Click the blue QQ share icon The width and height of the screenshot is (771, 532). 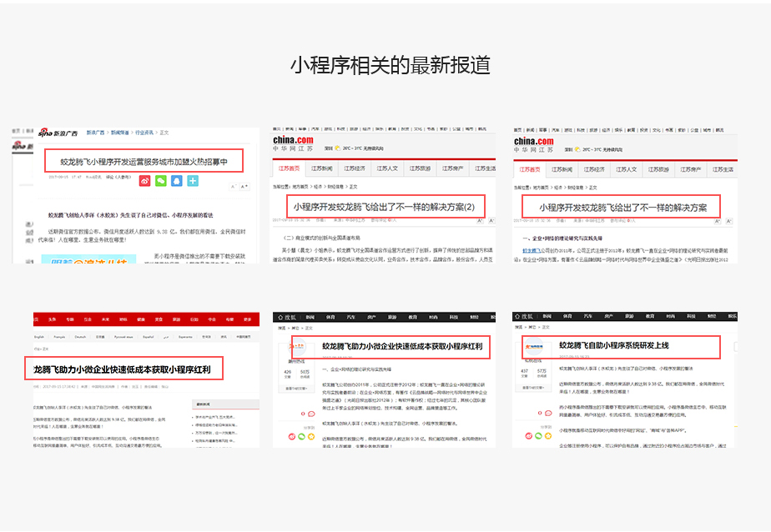click(176, 181)
